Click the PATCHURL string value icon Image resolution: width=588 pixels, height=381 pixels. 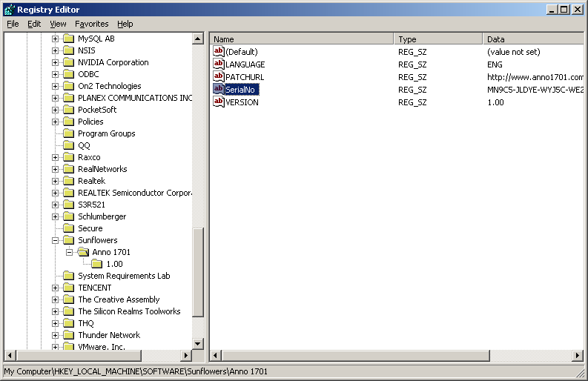pyautogui.click(x=219, y=76)
